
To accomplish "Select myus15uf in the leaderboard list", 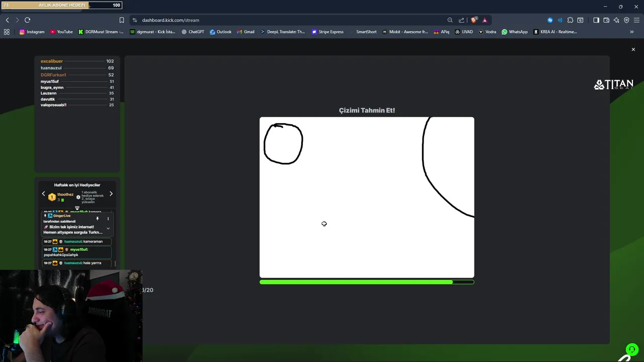I will click(x=49, y=81).
